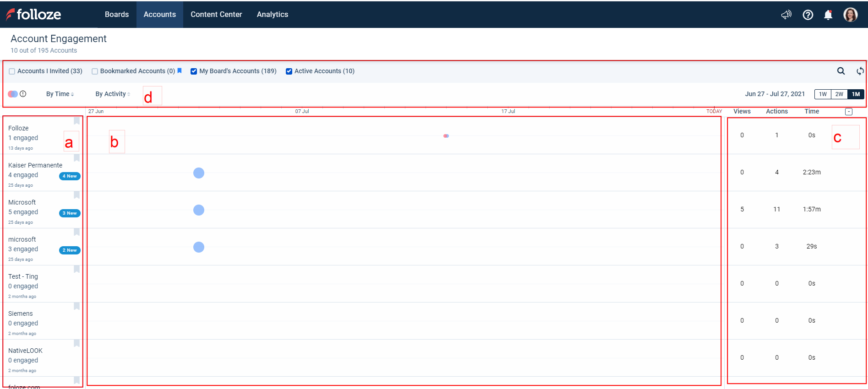Click the date range Jun 27 - Jul 27, 2021
Viewport: 868px width, 389px height.
click(x=775, y=94)
